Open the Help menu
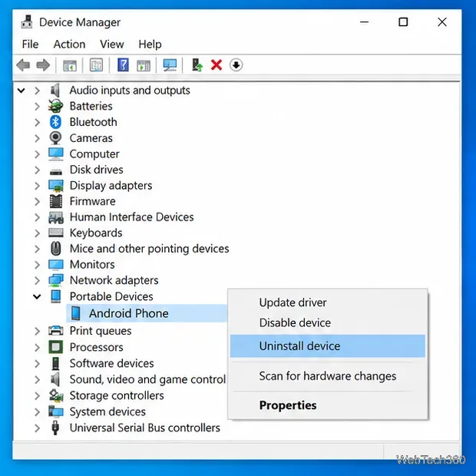 tap(150, 45)
